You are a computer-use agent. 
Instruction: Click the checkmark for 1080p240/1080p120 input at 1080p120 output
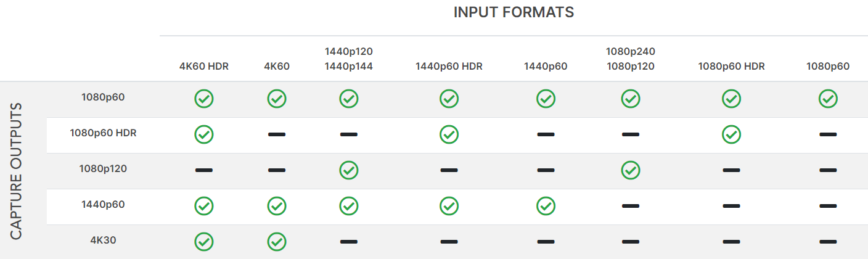tap(631, 170)
